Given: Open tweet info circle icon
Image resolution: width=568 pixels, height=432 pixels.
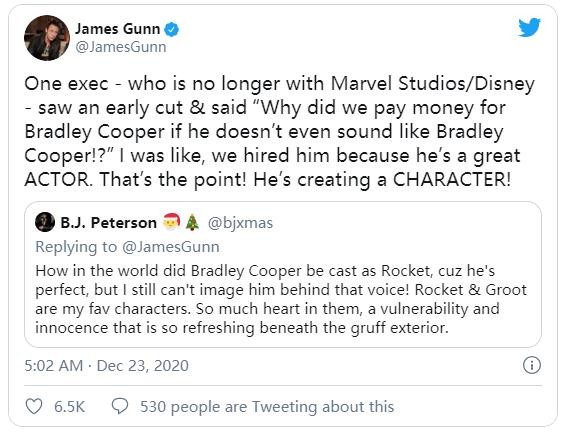Looking at the screenshot, I should (532, 365).
